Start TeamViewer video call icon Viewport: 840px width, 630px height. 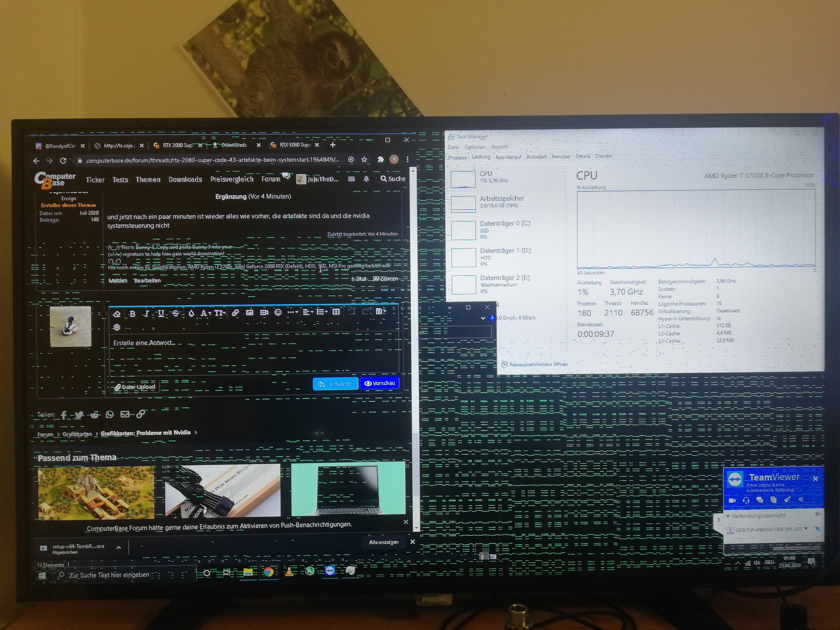pos(733,500)
